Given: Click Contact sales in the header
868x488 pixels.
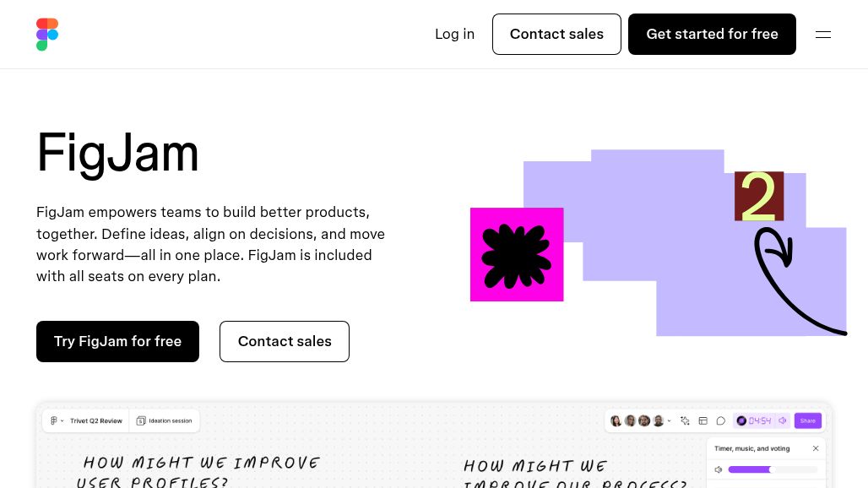Looking at the screenshot, I should click(556, 35).
